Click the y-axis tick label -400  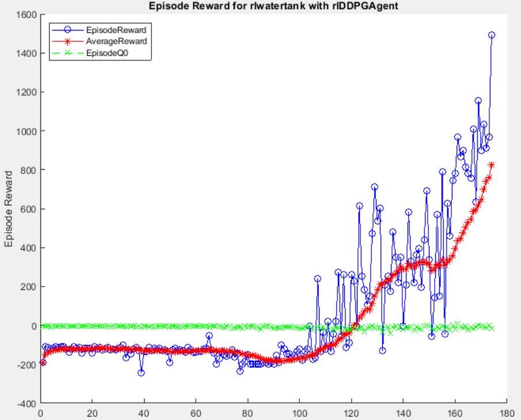click(28, 404)
